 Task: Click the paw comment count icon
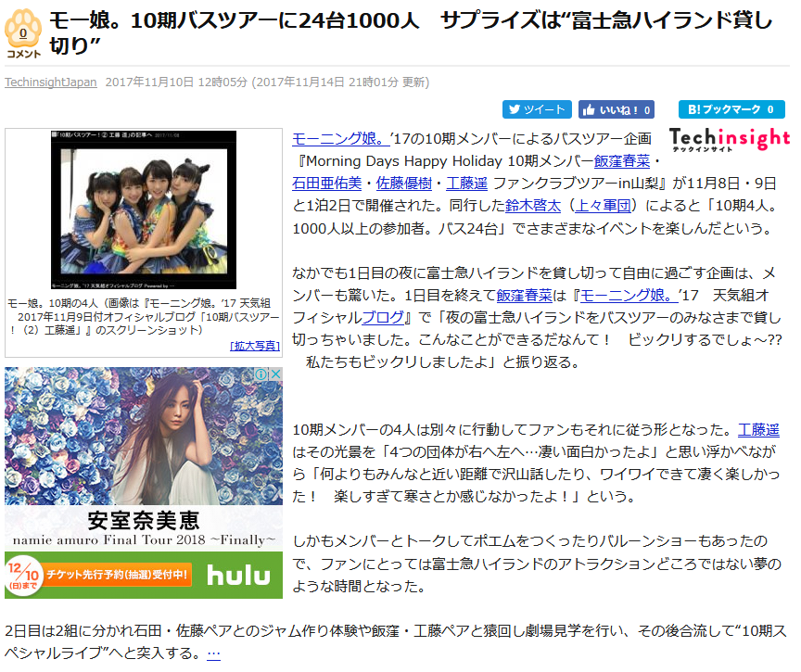coord(23,28)
